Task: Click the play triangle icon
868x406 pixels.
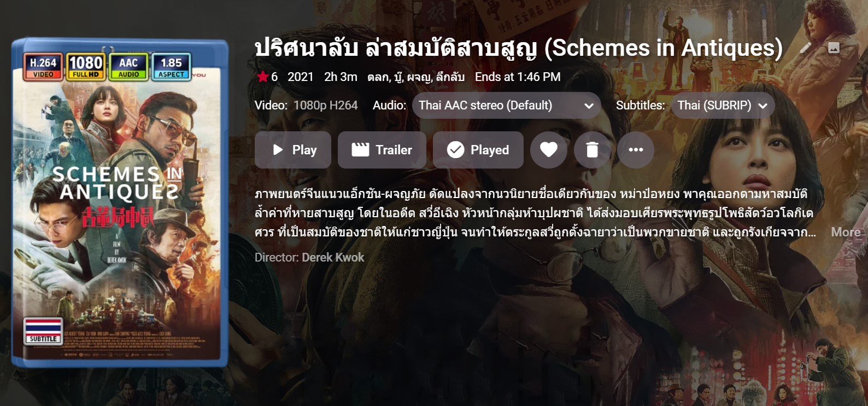Action: coord(278,150)
